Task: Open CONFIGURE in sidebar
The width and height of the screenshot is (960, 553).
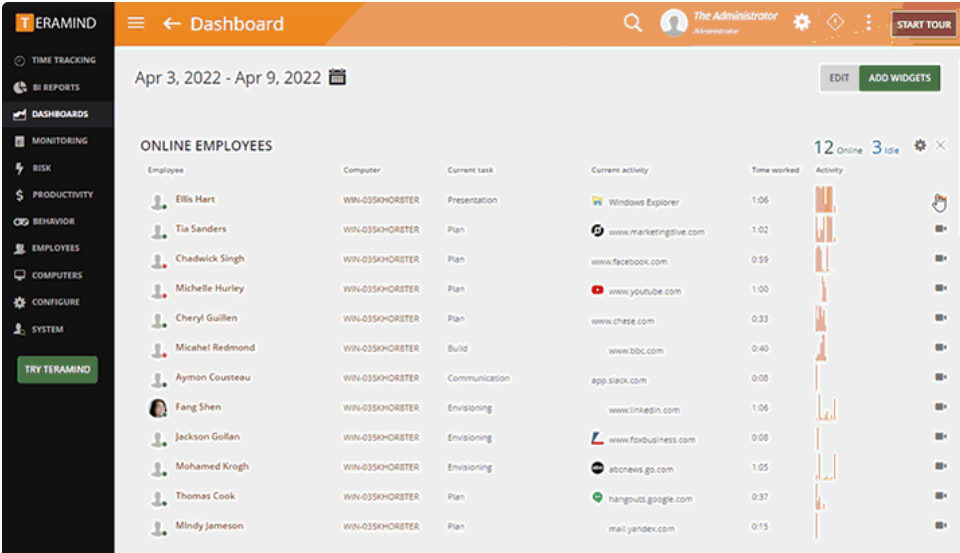Action: pos(56,302)
